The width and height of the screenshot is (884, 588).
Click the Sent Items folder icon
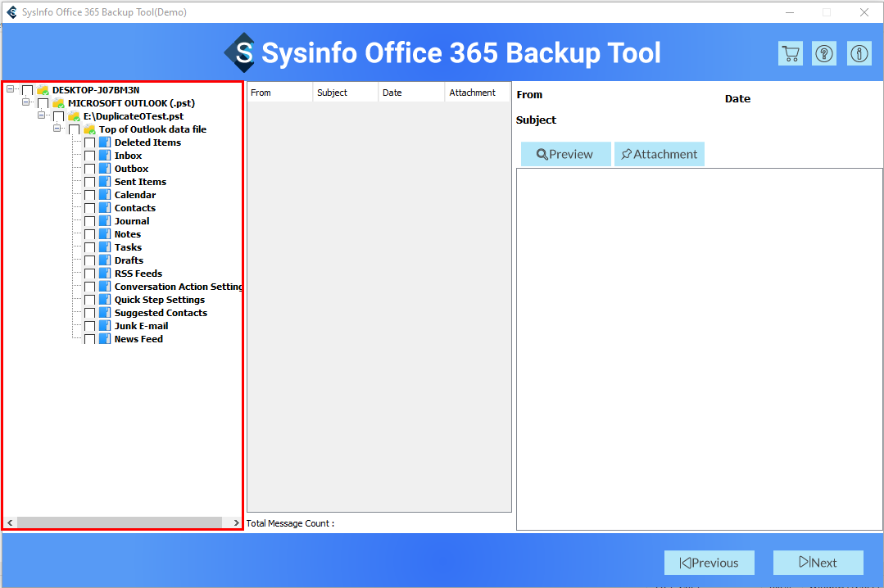pyautogui.click(x=104, y=182)
